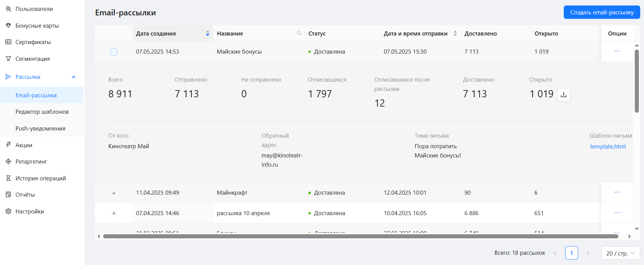Open the 20 / стр. page size dropdown

pos(620,253)
